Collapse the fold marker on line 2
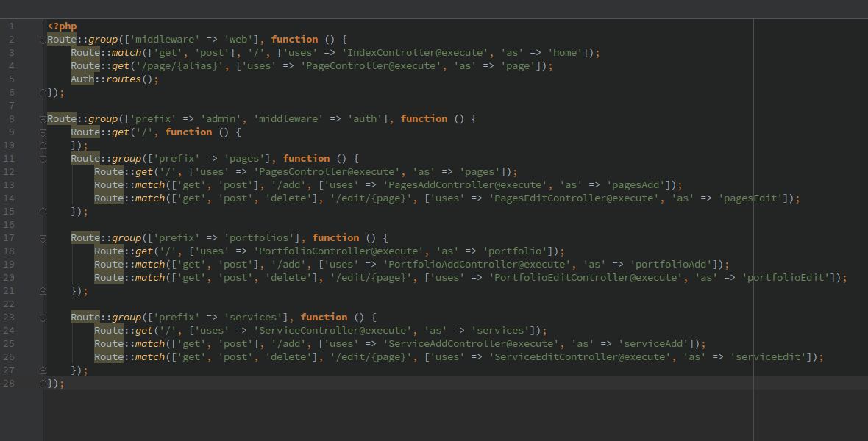The image size is (868, 441). tap(43, 40)
